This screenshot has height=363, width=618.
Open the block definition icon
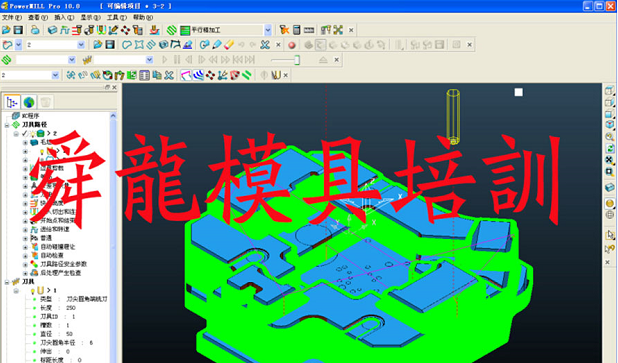coord(52,30)
